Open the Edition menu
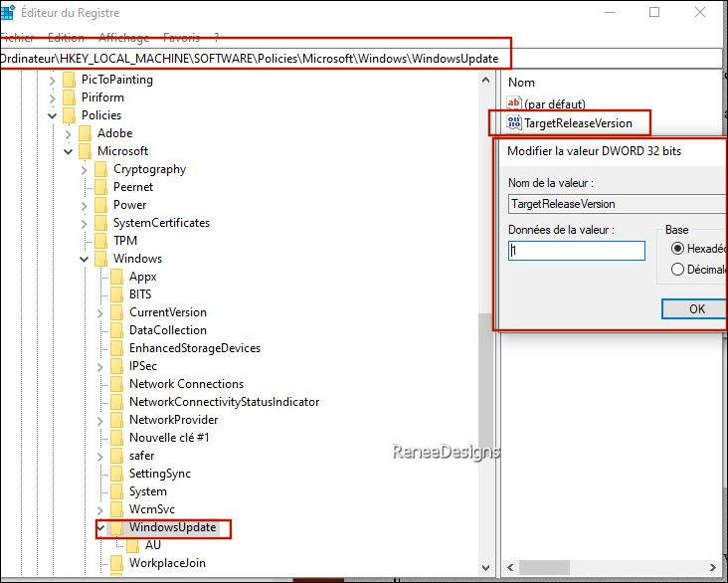Viewport: 728px width, 583px height. (x=67, y=37)
